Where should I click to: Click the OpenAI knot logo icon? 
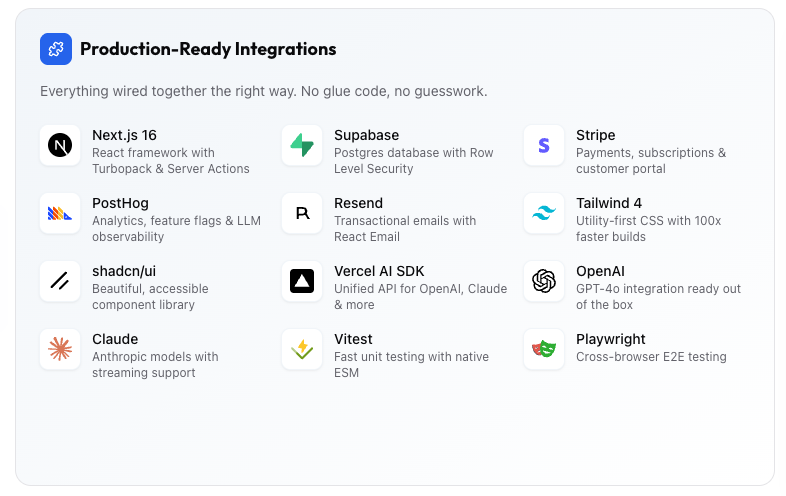click(x=544, y=281)
